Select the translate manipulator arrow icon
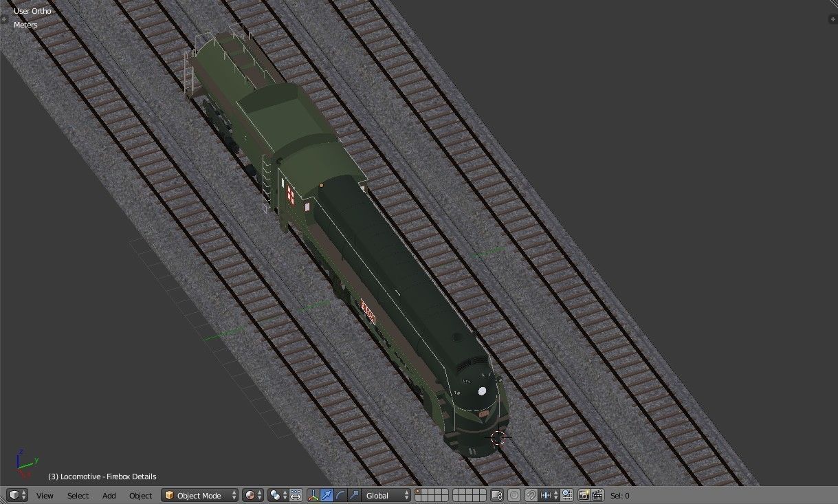The height and width of the screenshot is (504, 838). tap(327, 495)
